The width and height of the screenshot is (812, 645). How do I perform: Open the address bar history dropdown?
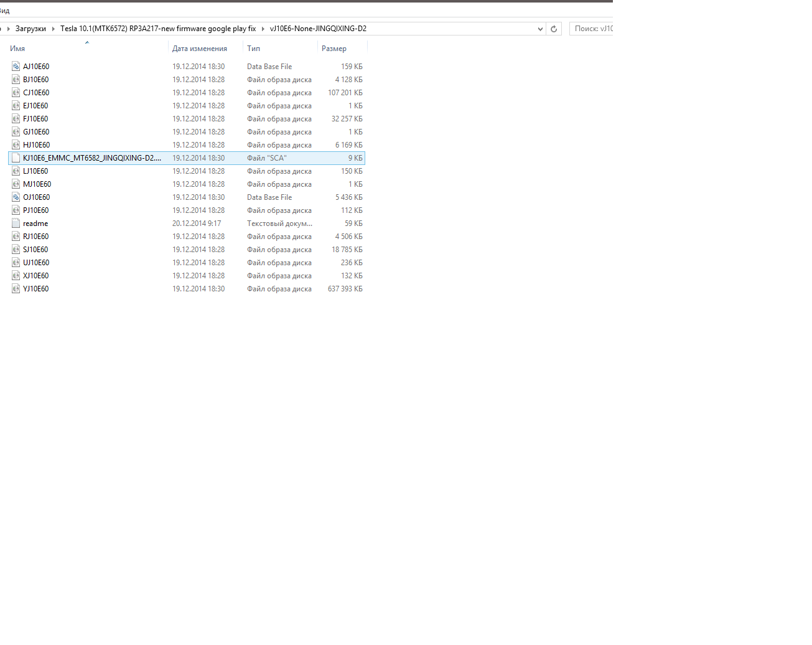click(539, 29)
